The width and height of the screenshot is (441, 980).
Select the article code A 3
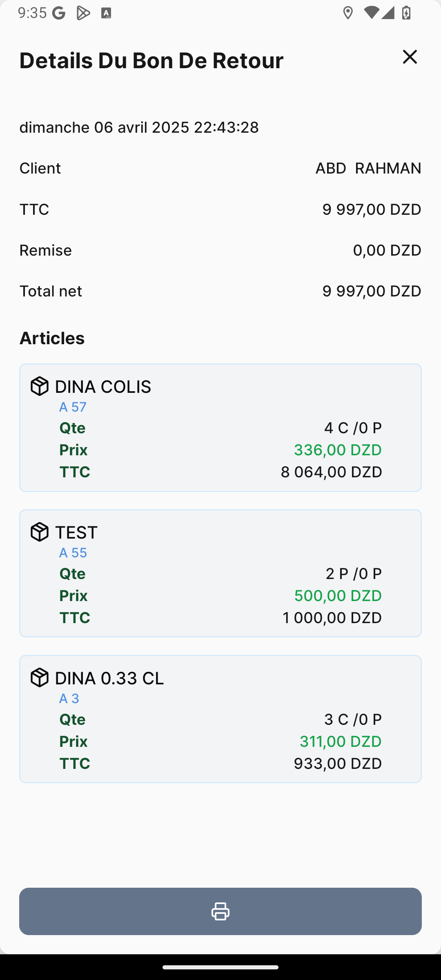point(69,699)
